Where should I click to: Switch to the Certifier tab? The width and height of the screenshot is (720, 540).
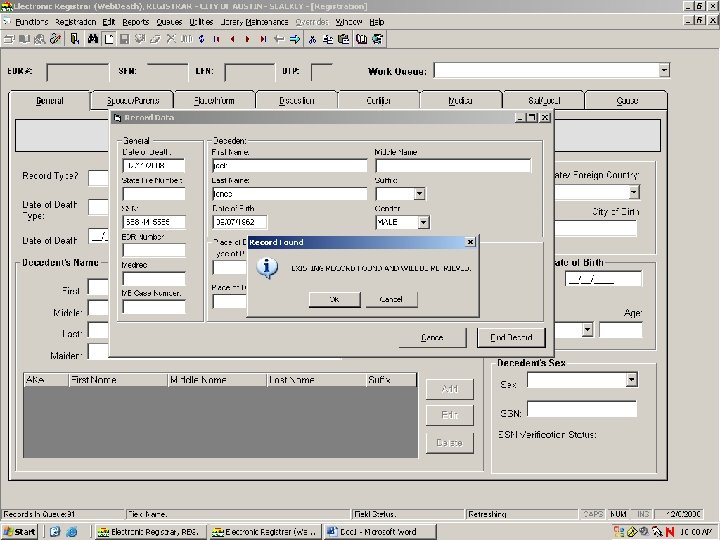coord(379,101)
